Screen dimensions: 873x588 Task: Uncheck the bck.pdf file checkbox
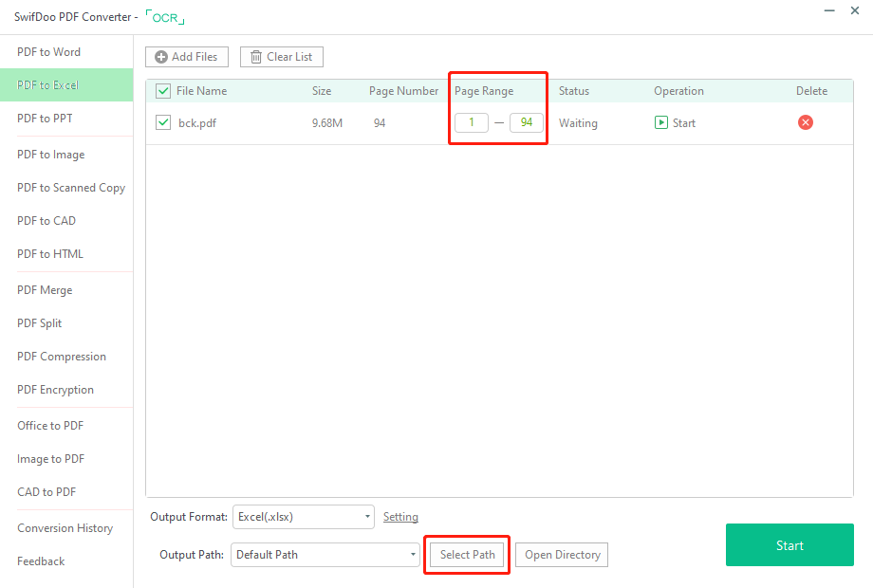point(163,122)
